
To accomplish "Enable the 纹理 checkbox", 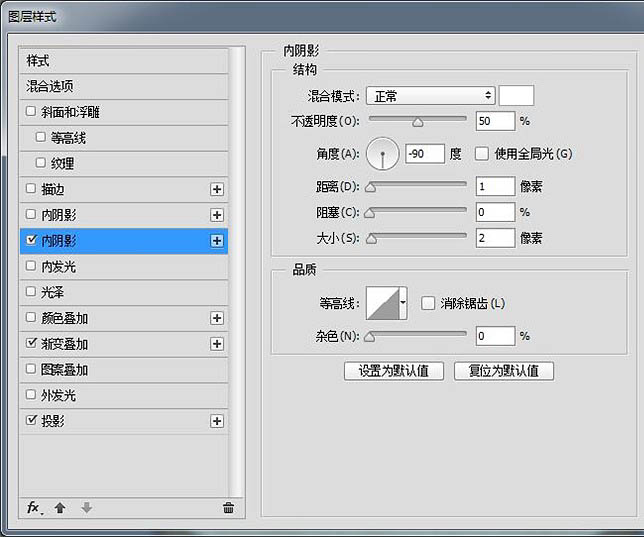I will click(40, 163).
